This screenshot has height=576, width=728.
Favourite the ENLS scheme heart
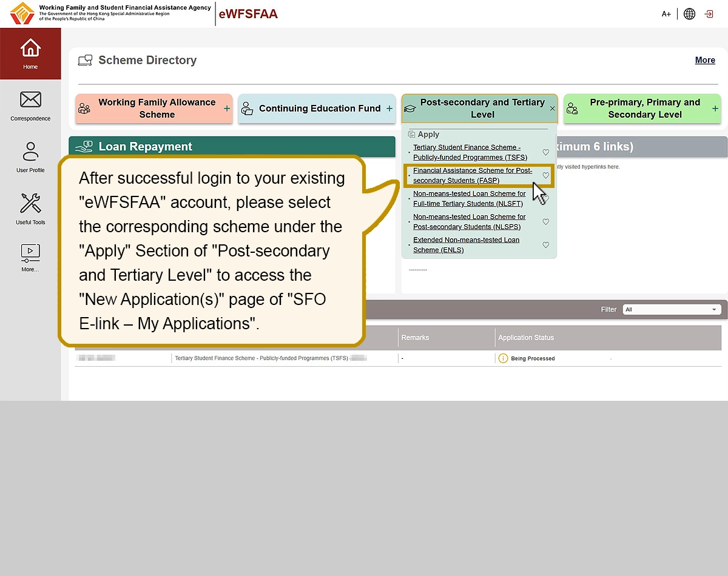point(545,245)
